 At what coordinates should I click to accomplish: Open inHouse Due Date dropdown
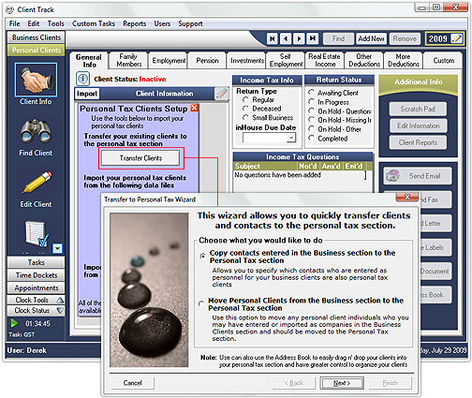click(291, 138)
